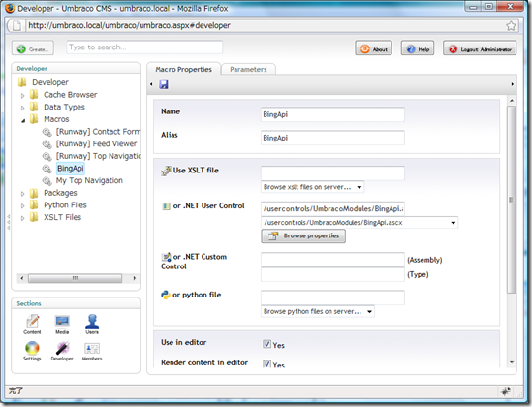Click the tree panel horizontal scrollbar thumb
Viewport: 532px width, 407px height.
point(75,278)
